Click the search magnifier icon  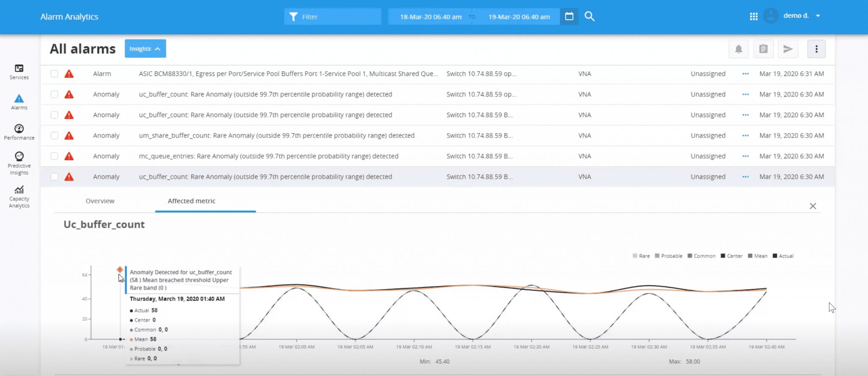point(590,17)
